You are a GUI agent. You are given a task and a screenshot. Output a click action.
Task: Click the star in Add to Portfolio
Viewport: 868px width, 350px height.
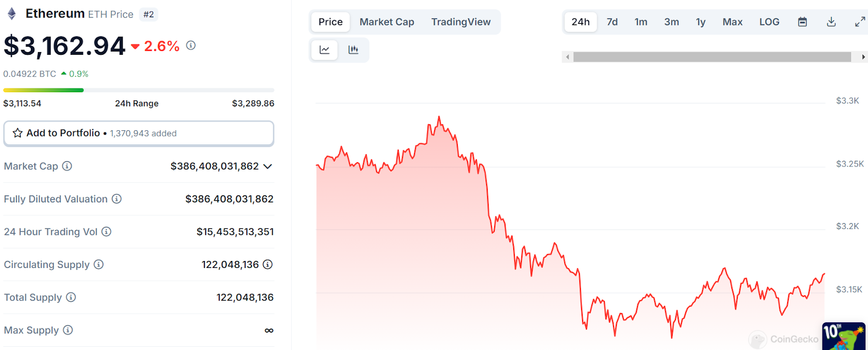[x=17, y=133]
